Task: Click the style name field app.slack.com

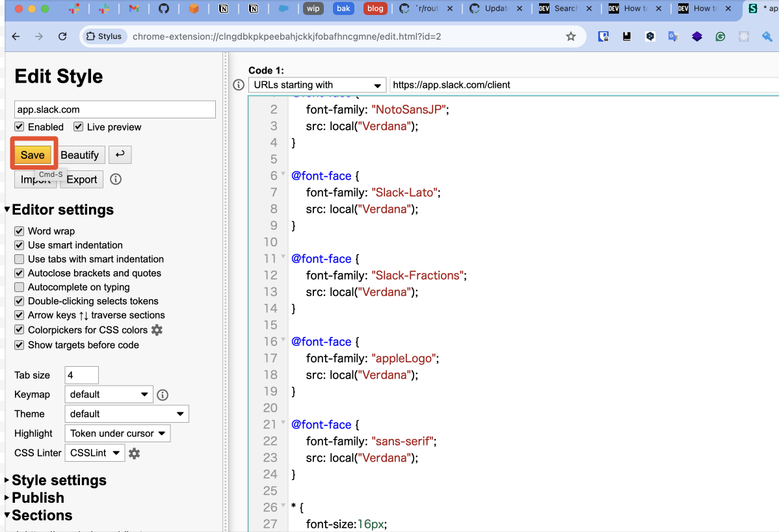Action: 114,109
